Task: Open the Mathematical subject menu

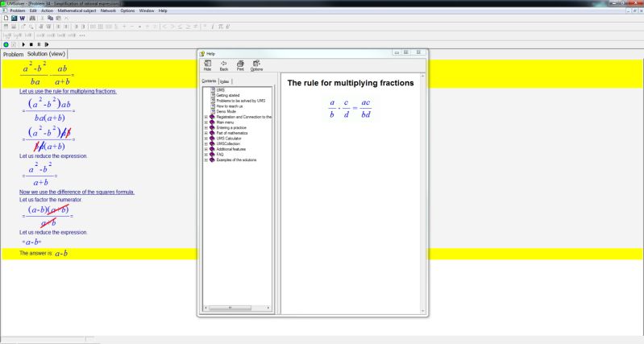Action: coord(77,10)
